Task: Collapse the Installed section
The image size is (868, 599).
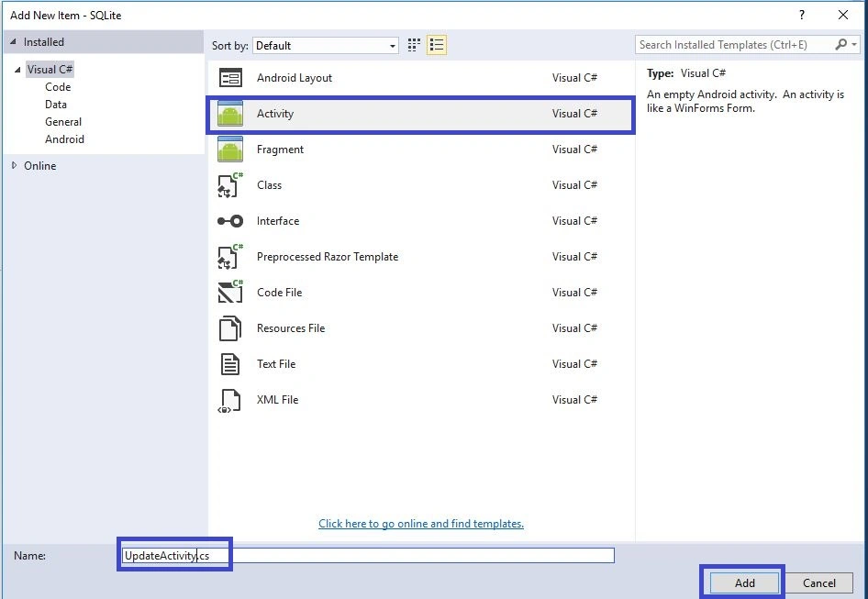Action: click(x=13, y=42)
